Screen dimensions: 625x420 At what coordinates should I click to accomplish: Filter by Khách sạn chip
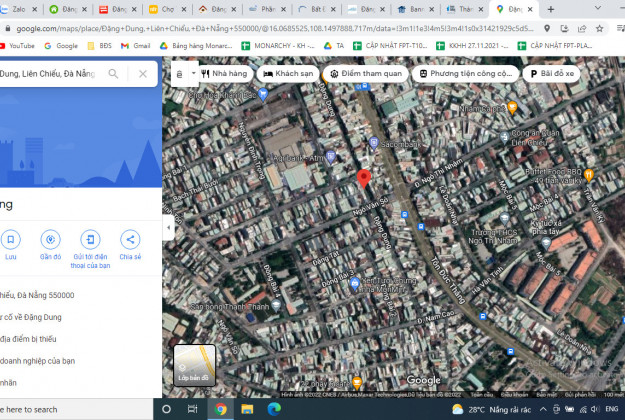coord(288,74)
